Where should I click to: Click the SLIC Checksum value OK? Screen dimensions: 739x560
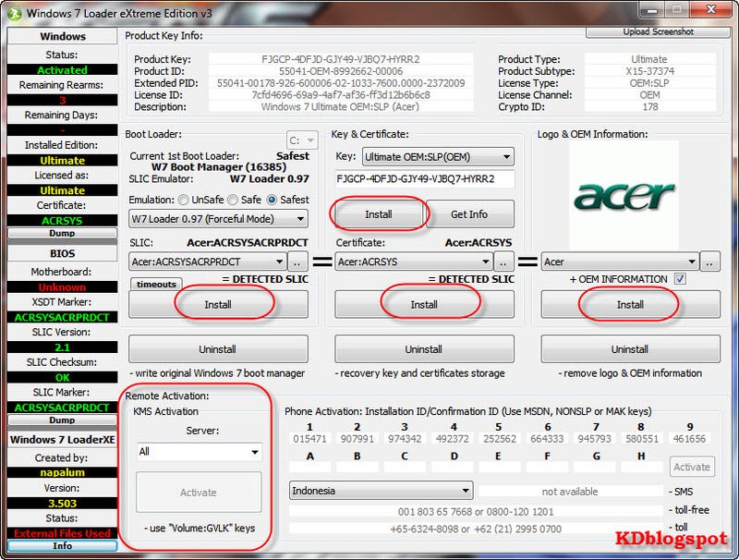[x=62, y=378]
